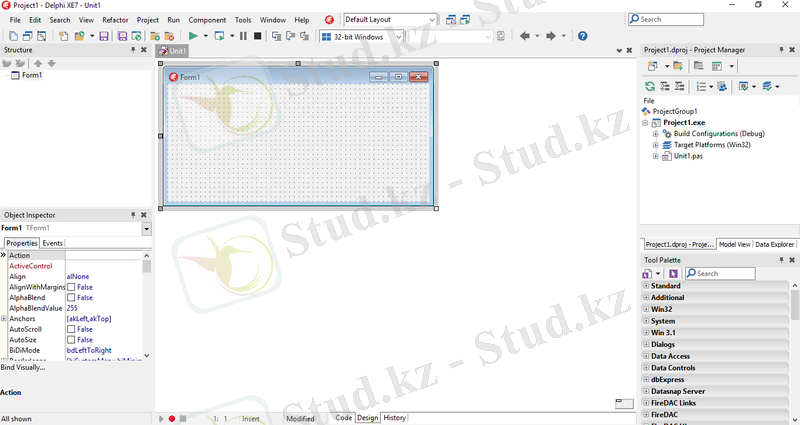Click Run Without Debugging icon
Viewport: 800px width, 425px height.
point(219,36)
